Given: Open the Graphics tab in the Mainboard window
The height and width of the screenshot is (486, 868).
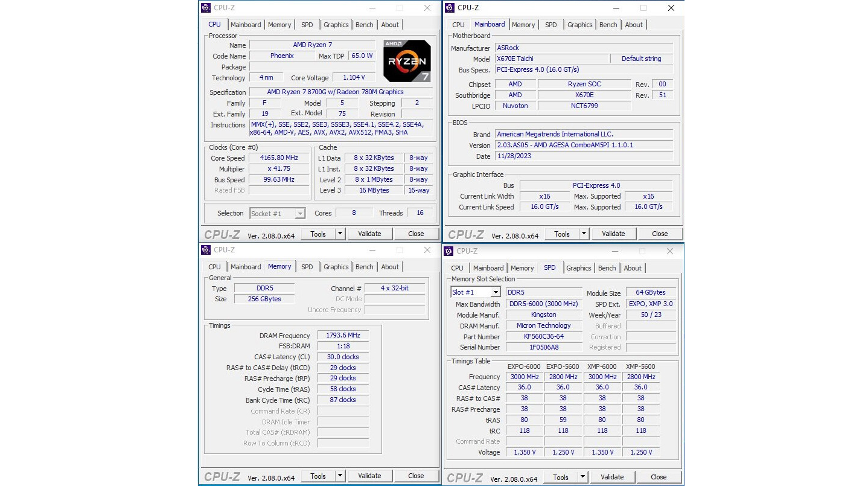Looking at the screenshot, I should click(x=580, y=25).
